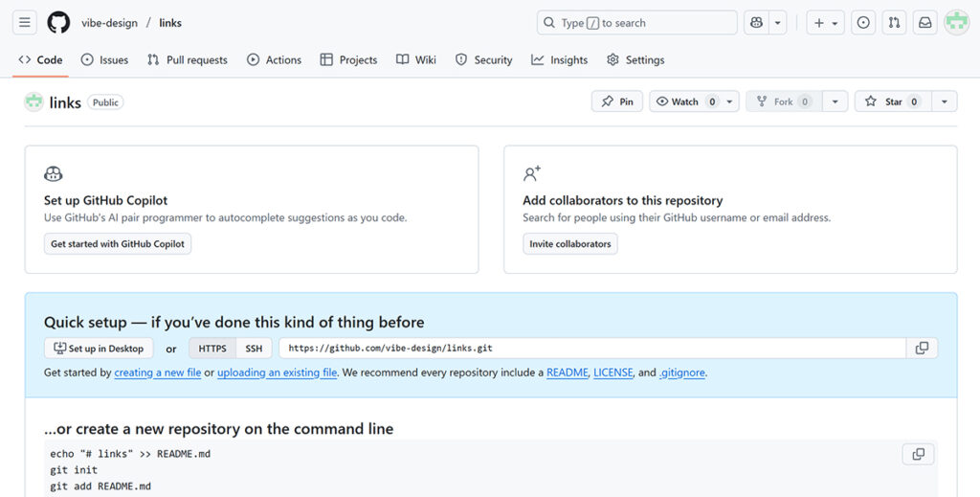Copy the repository URL to clipboard
980x497 pixels.
point(922,348)
